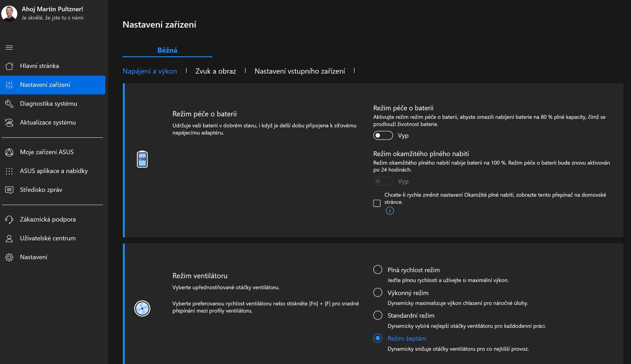The height and width of the screenshot is (364, 631).
Task: Click Diagnostika systému wrench icon
Action: point(9,104)
